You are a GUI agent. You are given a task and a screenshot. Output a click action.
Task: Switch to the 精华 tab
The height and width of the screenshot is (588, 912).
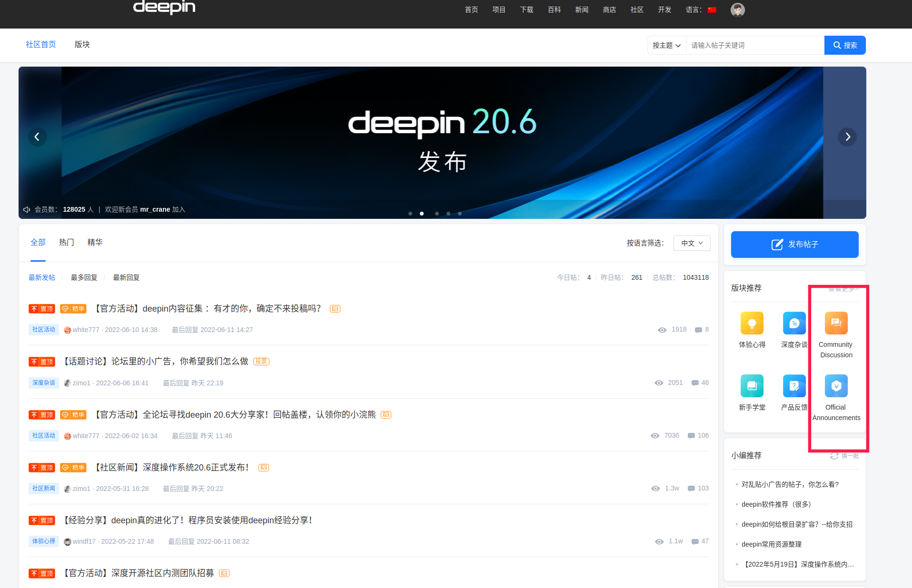95,243
